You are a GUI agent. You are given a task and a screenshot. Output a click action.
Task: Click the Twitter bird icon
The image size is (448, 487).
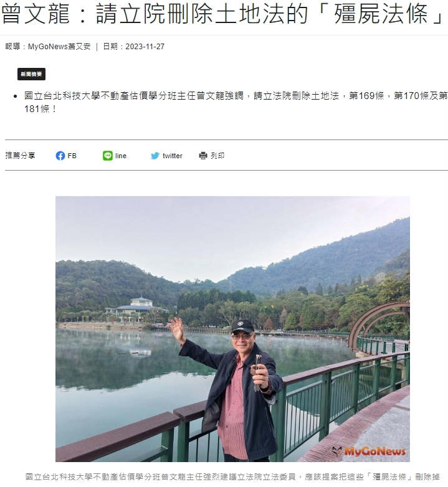pyautogui.click(x=155, y=156)
